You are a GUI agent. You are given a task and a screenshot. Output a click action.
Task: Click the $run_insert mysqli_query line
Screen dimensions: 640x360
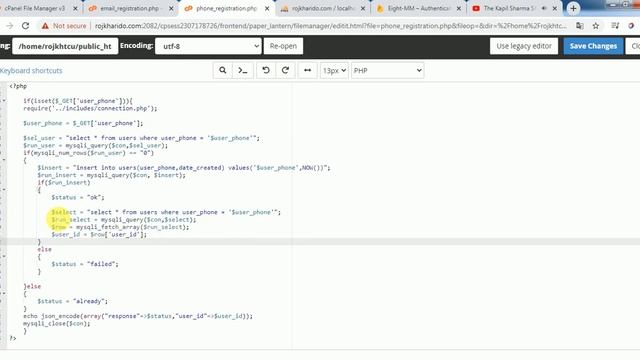point(111,175)
